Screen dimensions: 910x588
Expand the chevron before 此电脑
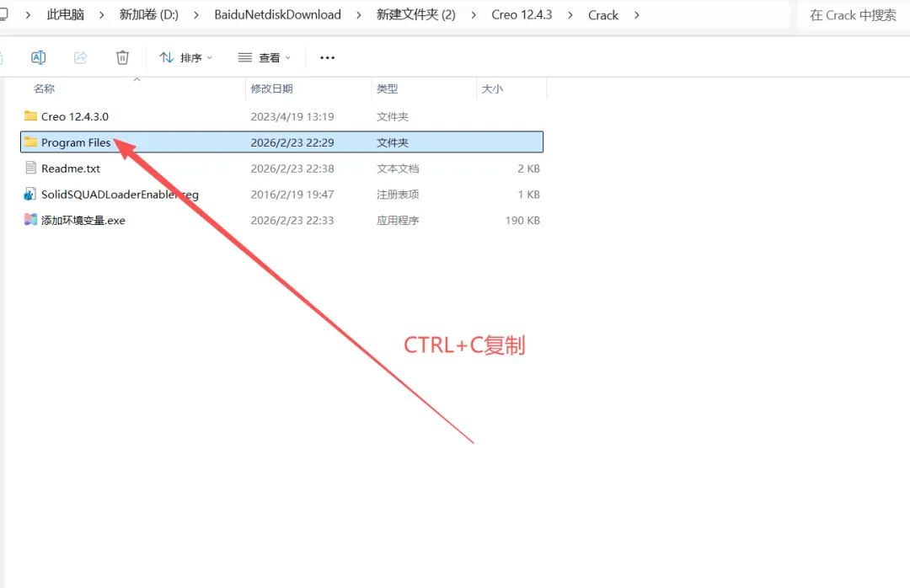[x=28, y=15]
